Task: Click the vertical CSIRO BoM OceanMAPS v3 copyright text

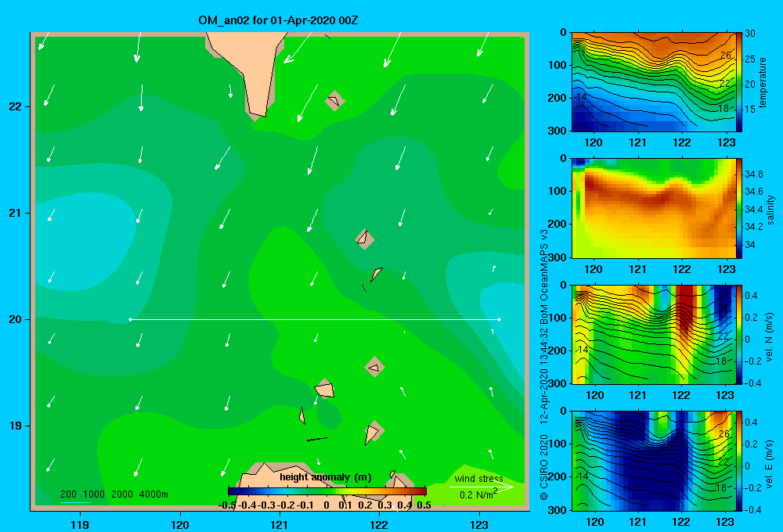Action: [544, 365]
